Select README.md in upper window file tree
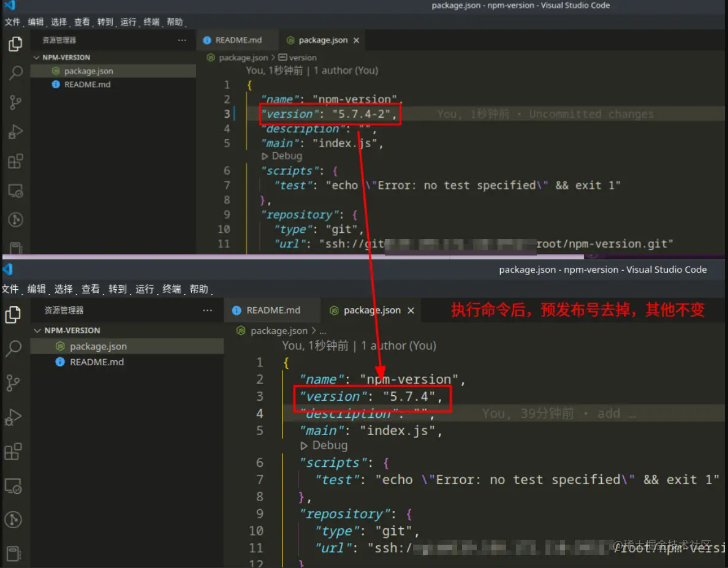 pos(113,85)
